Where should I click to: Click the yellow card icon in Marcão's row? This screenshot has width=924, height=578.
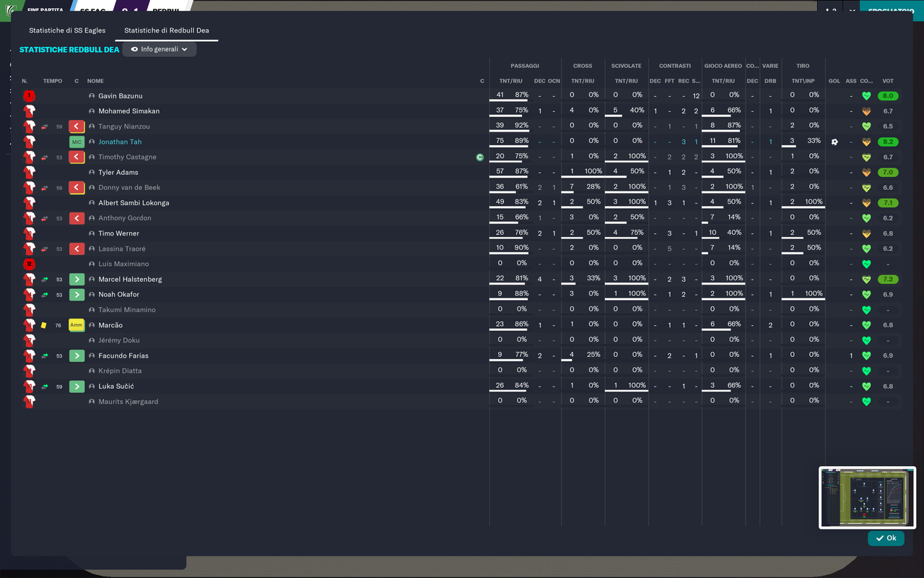click(x=43, y=325)
